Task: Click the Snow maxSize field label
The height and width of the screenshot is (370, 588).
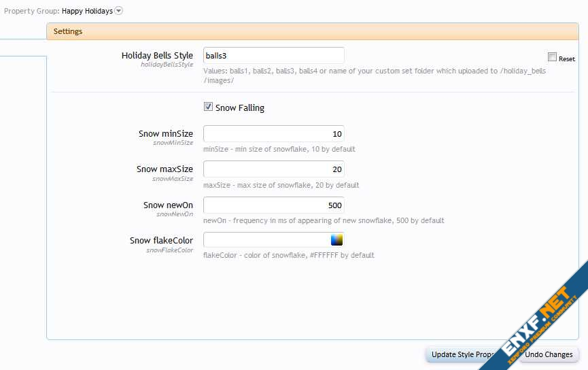Action: coord(165,169)
